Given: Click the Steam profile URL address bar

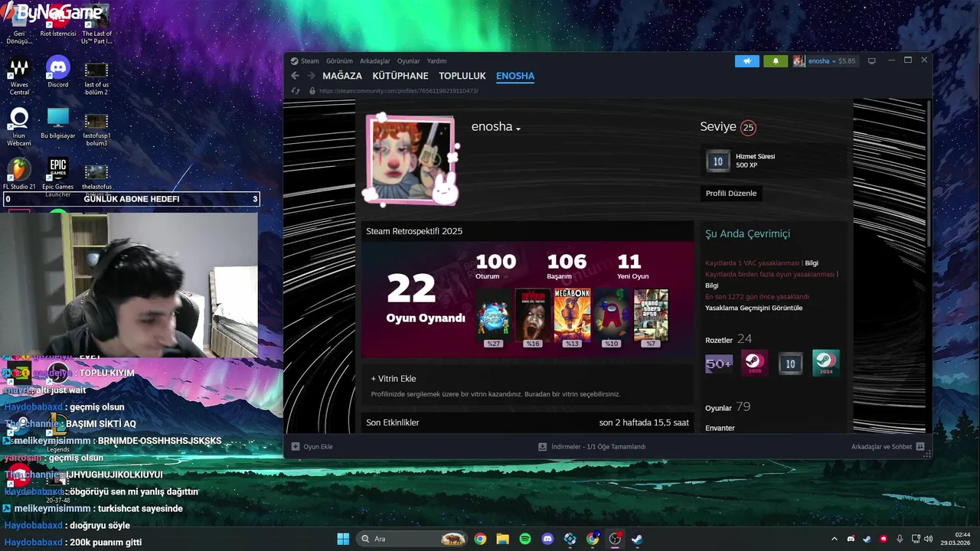Looking at the screenshot, I should coord(398,91).
